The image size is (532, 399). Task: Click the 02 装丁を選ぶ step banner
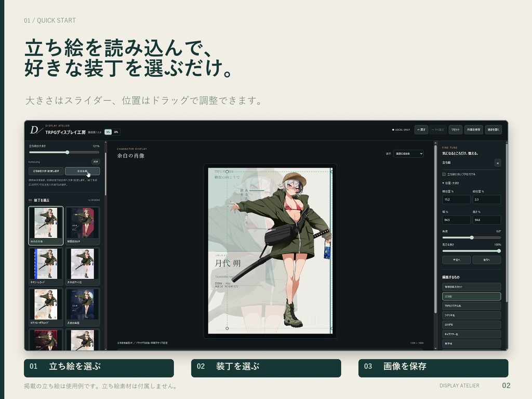[x=266, y=368]
